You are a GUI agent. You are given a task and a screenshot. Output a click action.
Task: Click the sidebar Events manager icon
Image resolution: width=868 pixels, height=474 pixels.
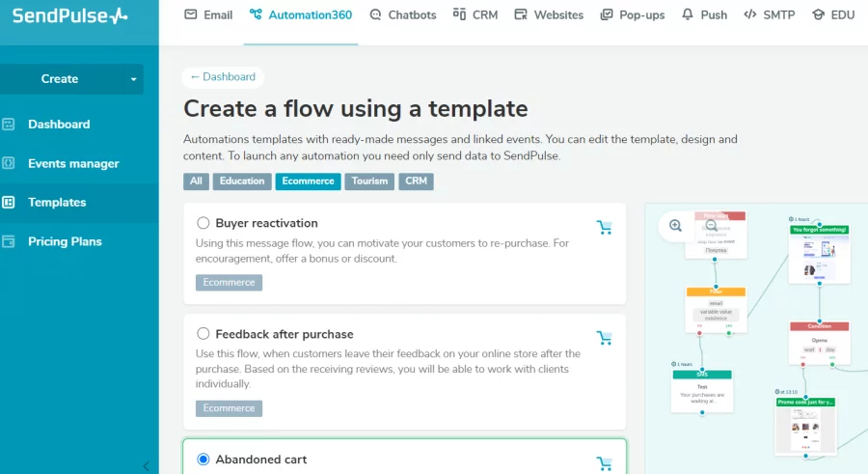click(8, 163)
